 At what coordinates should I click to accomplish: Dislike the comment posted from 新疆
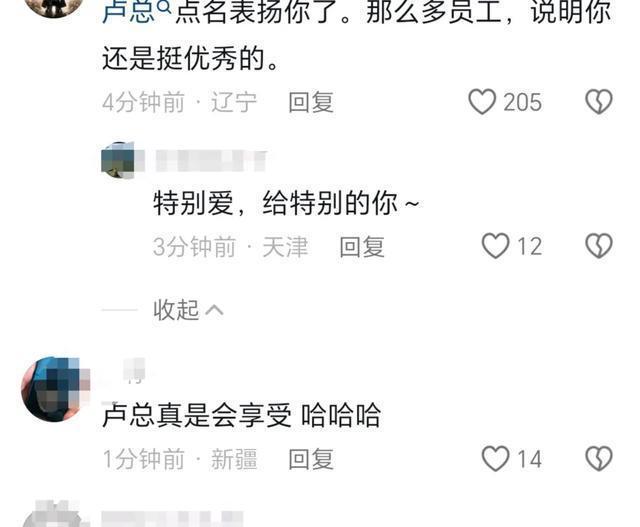pyautogui.click(x=599, y=459)
